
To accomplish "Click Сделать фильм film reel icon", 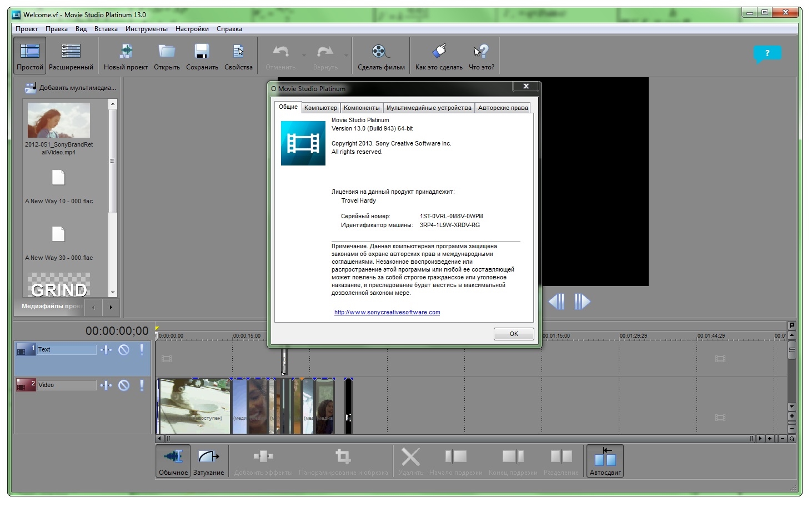I will pos(380,52).
